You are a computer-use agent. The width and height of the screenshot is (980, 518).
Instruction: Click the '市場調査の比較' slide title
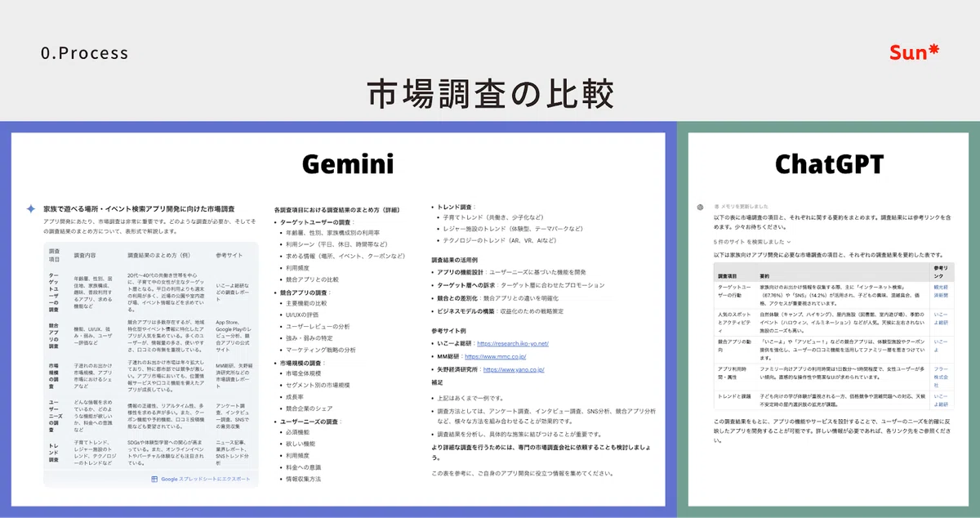tap(490, 94)
